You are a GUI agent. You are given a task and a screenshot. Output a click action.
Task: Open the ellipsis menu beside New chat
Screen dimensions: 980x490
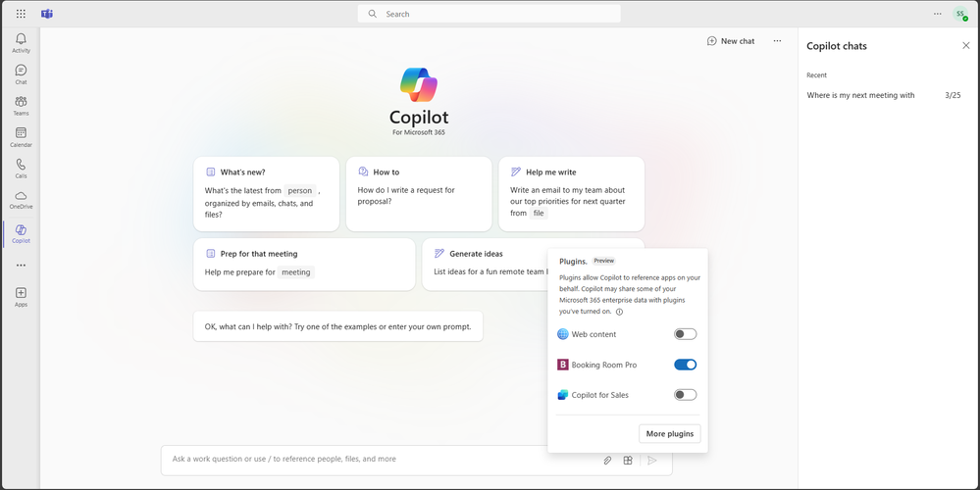tap(777, 41)
